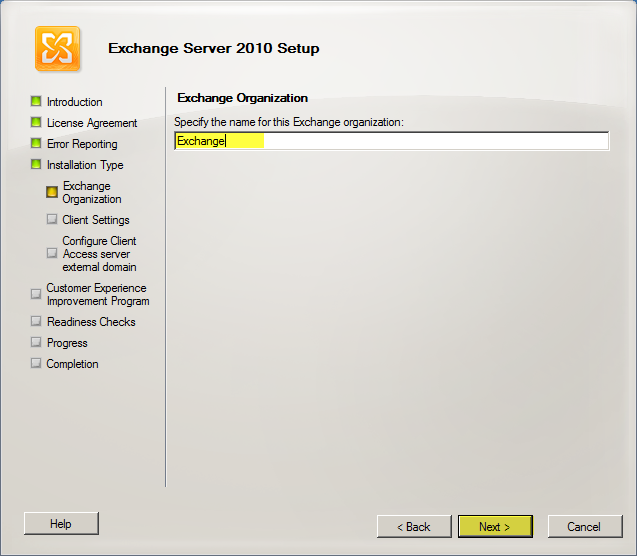Click the gray Readiness Checks step indicator
Viewport: 637px width, 556px height.
point(36,321)
